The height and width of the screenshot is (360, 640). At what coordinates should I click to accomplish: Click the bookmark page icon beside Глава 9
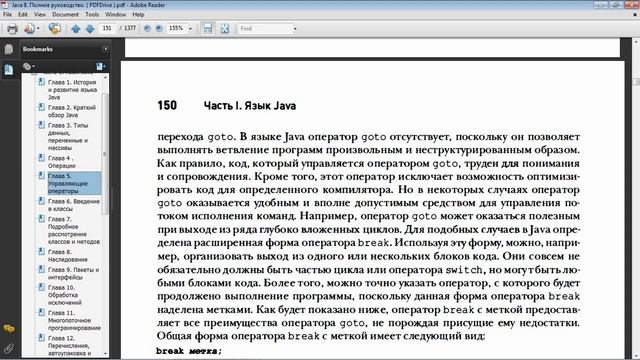pos(41,269)
